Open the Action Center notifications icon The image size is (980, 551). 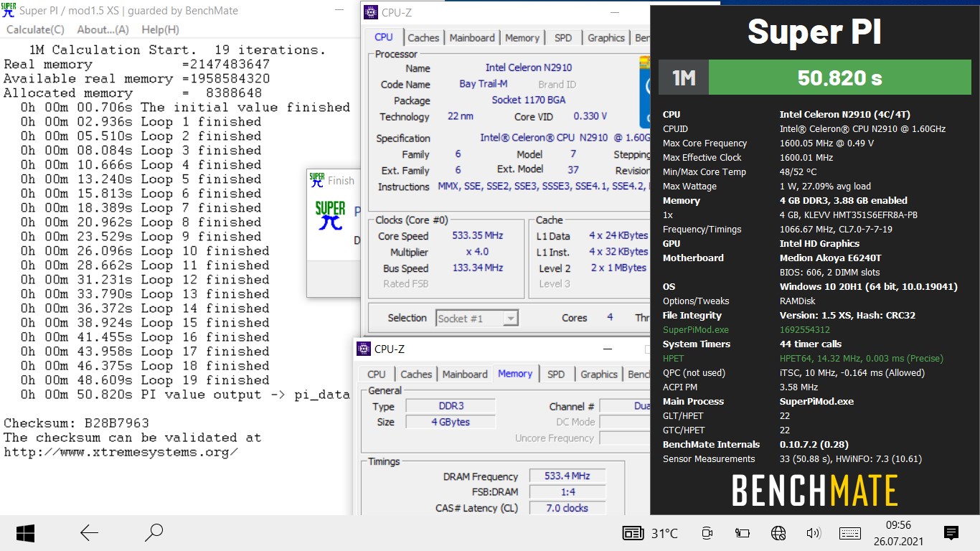[951, 533]
